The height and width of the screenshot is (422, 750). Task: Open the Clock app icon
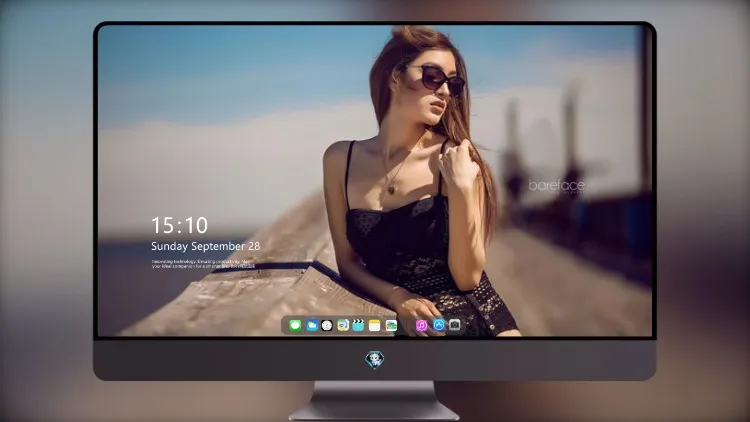[x=327, y=325]
